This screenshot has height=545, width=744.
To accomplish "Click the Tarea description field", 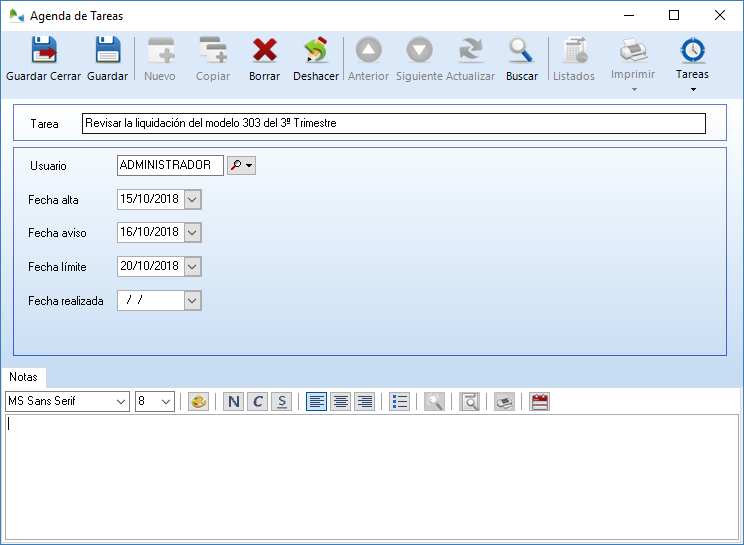I will (394, 123).
